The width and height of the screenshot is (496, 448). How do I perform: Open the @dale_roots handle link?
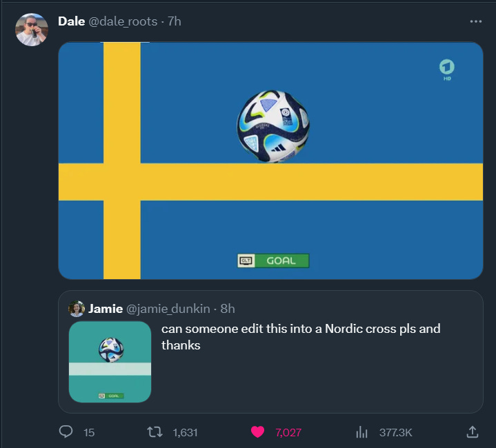(x=123, y=21)
